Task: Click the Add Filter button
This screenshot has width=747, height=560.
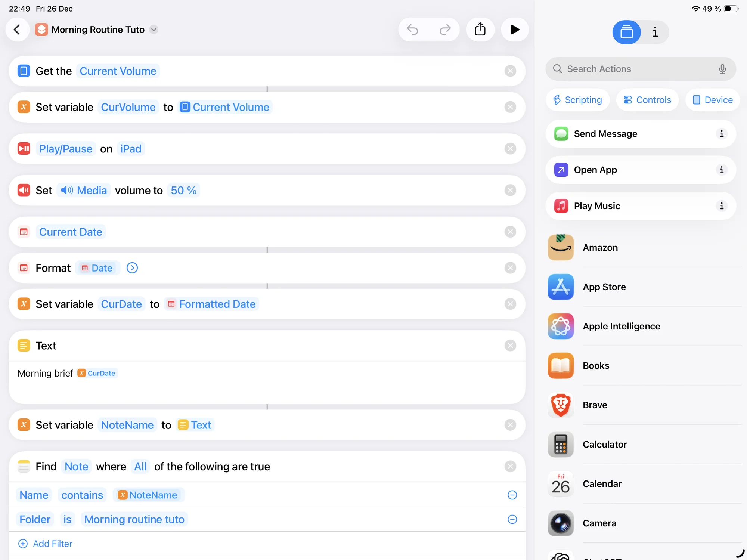Action: coord(46,544)
